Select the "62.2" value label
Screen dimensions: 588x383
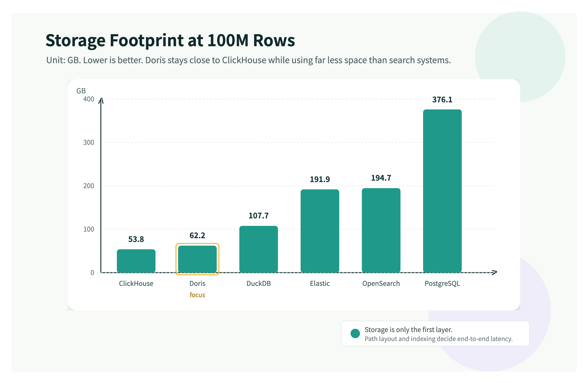coord(197,236)
